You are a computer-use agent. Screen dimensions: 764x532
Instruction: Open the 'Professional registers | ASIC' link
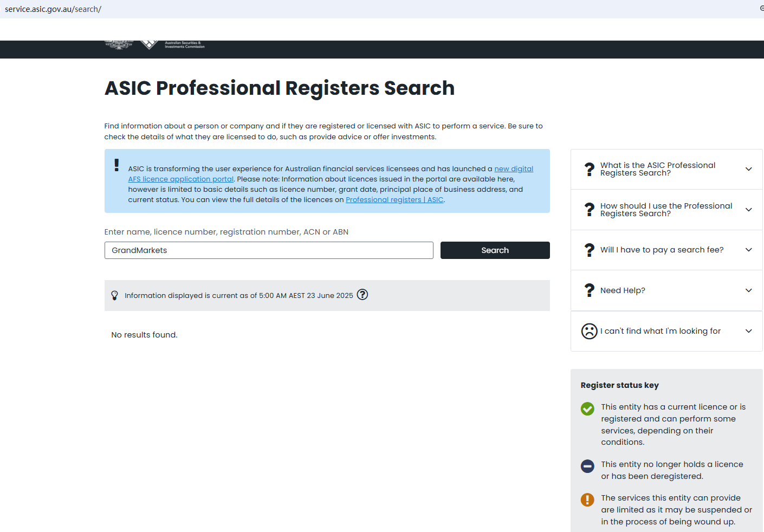394,200
